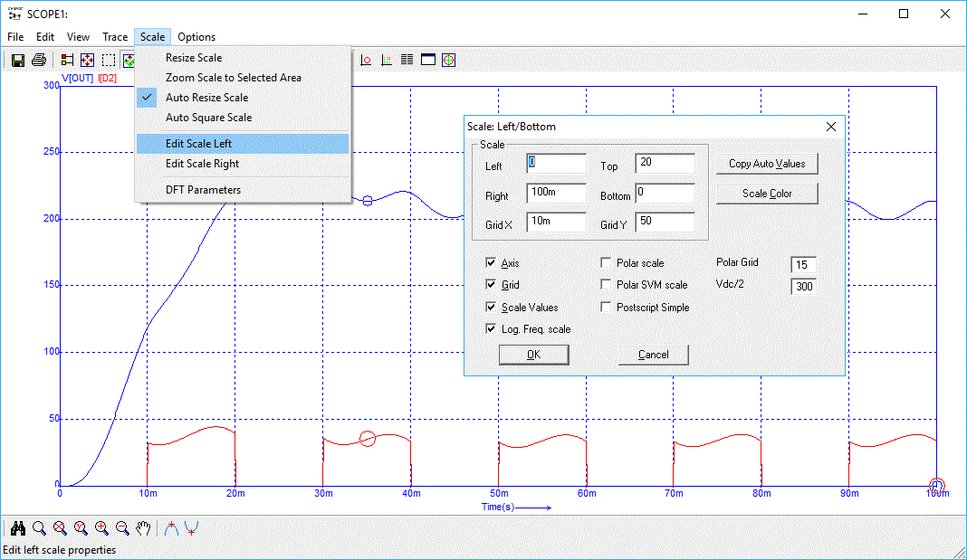
Task: Click the blue cursor marker on V[OUT] trace
Action: click(x=368, y=201)
